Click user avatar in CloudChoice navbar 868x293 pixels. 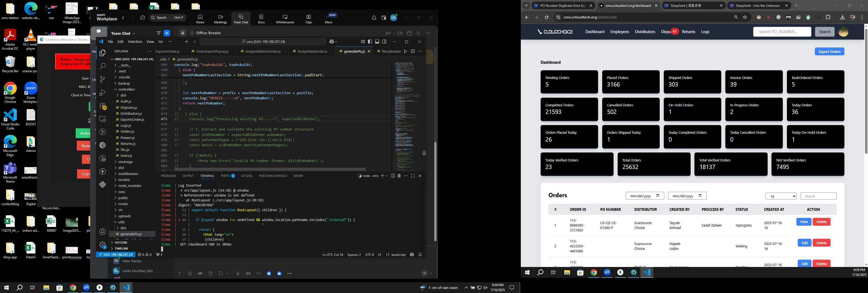843,32
